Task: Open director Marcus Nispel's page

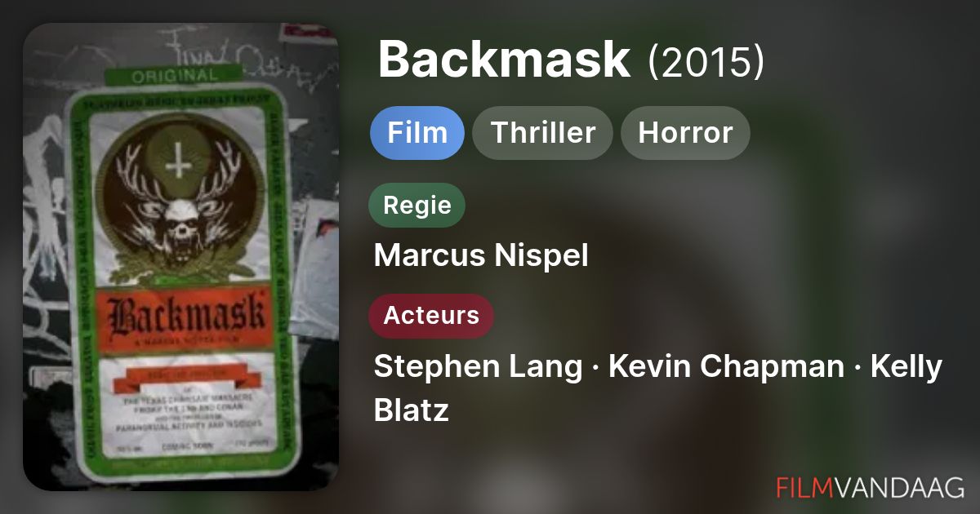Action: [x=481, y=255]
